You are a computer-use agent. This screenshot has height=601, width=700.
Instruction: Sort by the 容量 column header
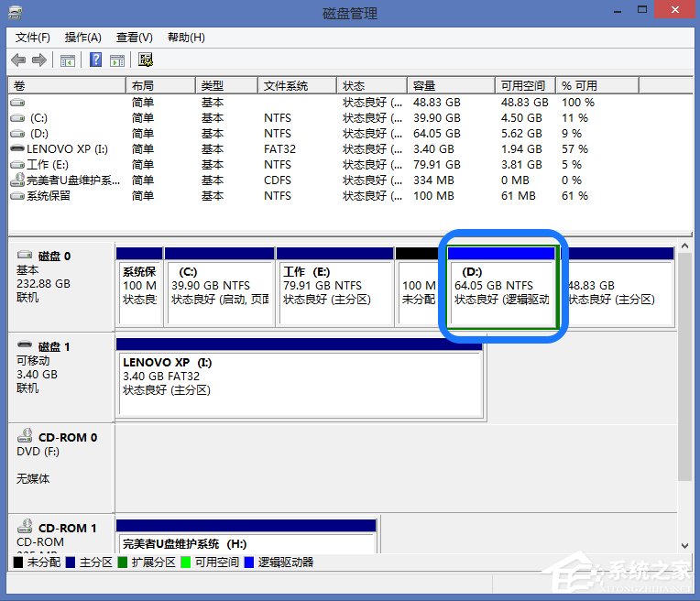pos(452,85)
